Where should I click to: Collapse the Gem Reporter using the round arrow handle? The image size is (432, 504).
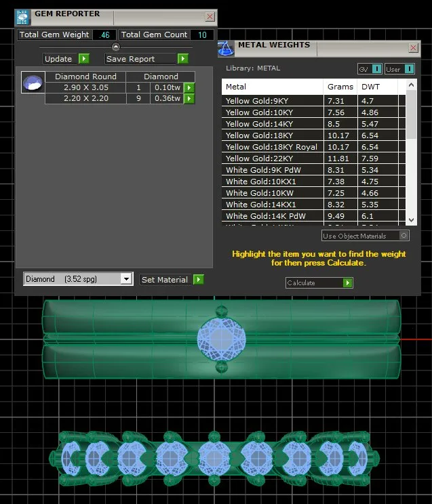pos(116,47)
